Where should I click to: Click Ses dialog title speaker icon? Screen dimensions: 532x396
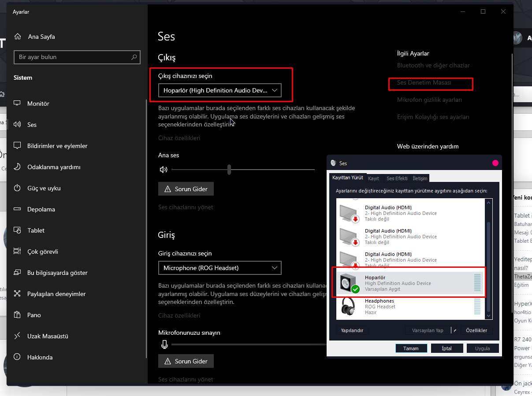point(334,163)
